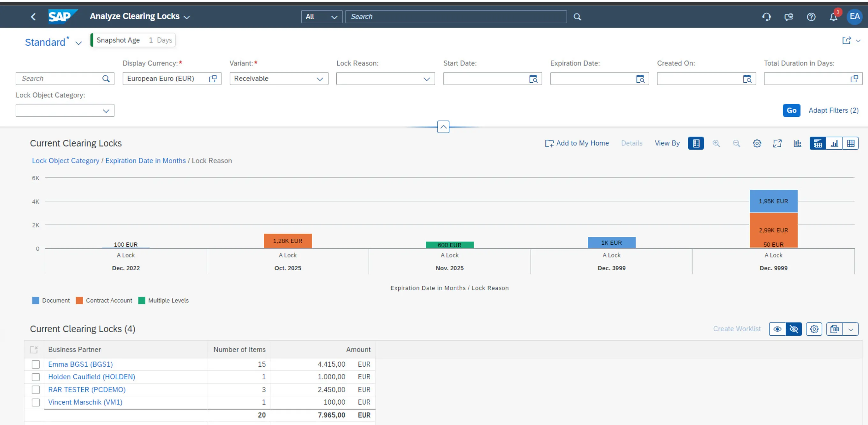Image resolution: width=868 pixels, height=425 pixels.
Task: Click the blue Document legend swatch
Action: (35, 300)
